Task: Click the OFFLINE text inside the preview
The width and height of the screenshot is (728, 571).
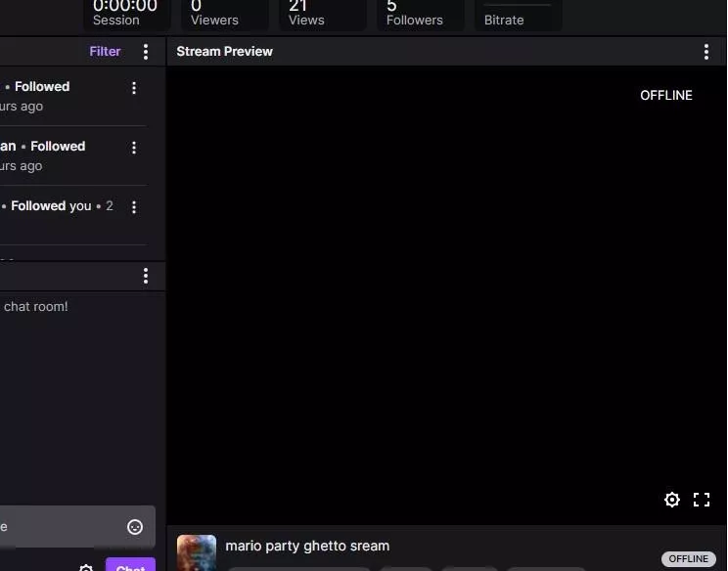Action: coord(666,95)
